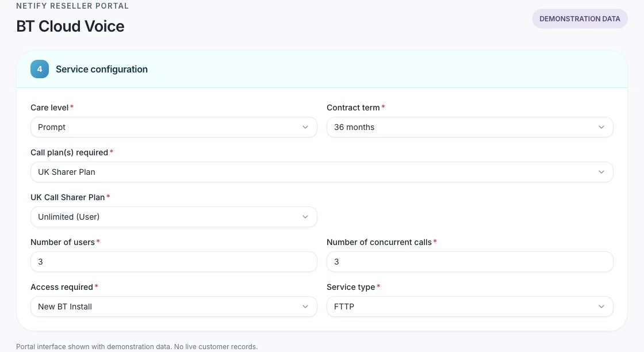
Task: Expand the Service type dropdown
Action: [x=470, y=307]
